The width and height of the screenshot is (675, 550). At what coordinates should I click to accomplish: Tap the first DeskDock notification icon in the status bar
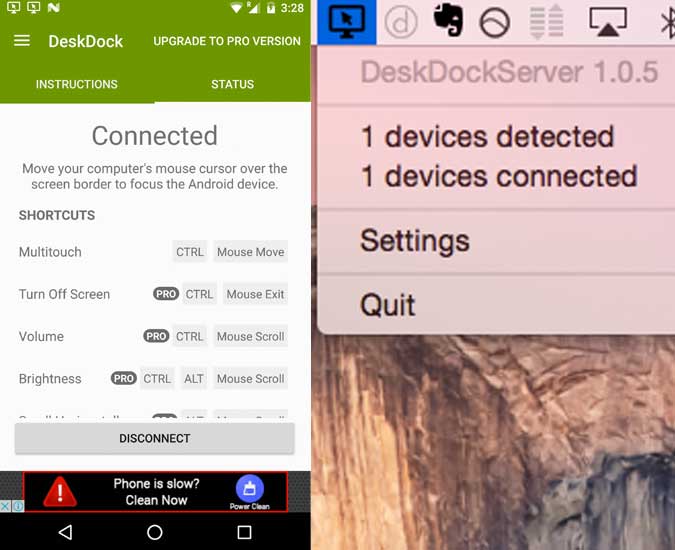tap(13, 7)
